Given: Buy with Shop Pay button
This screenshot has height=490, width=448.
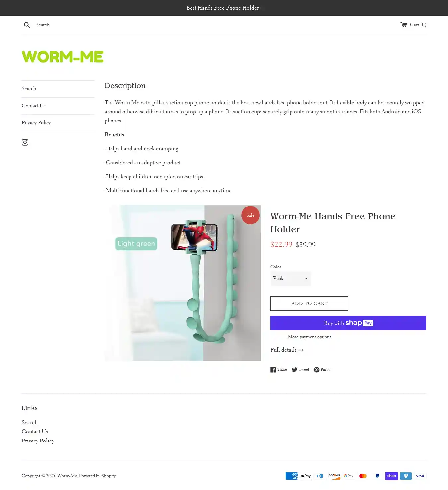Looking at the screenshot, I should (348, 323).
